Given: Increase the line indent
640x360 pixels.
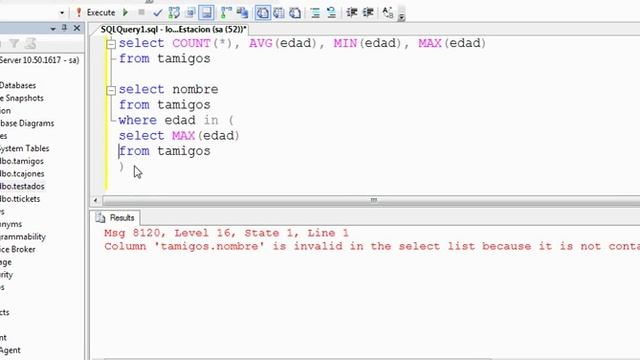Looking at the screenshot, I should (368, 13).
